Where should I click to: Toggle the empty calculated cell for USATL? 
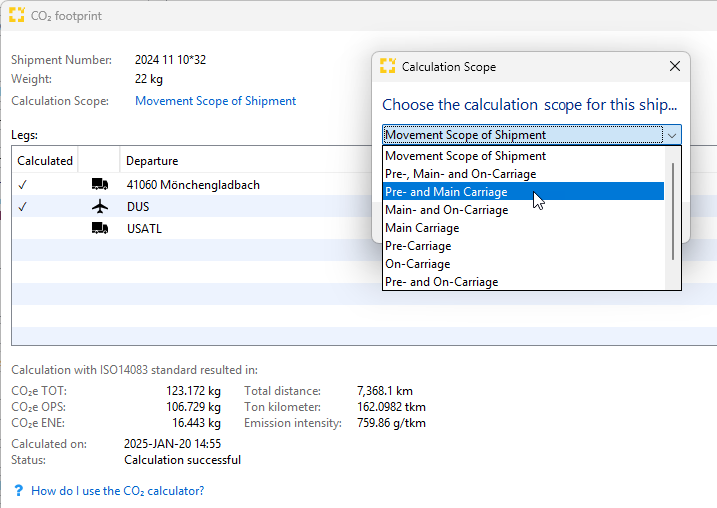point(44,229)
